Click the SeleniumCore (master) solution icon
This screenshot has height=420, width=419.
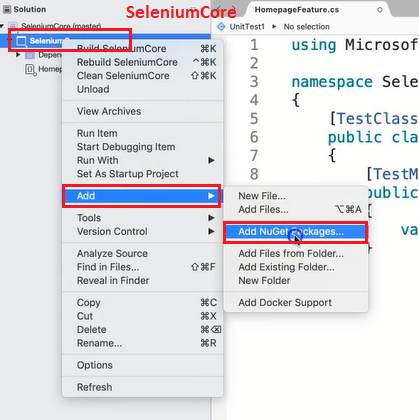pyautogui.click(x=13, y=26)
